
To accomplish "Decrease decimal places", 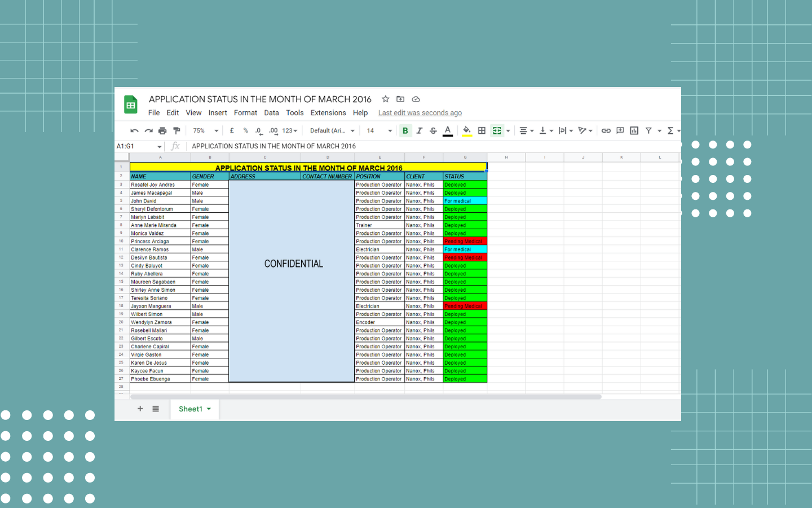I will 259,130.
